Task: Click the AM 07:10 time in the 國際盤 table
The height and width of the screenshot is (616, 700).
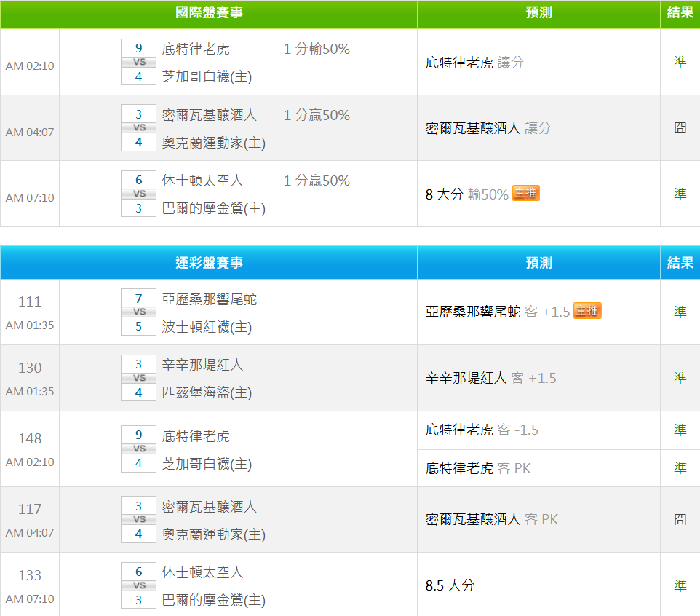Action: pyautogui.click(x=29, y=198)
